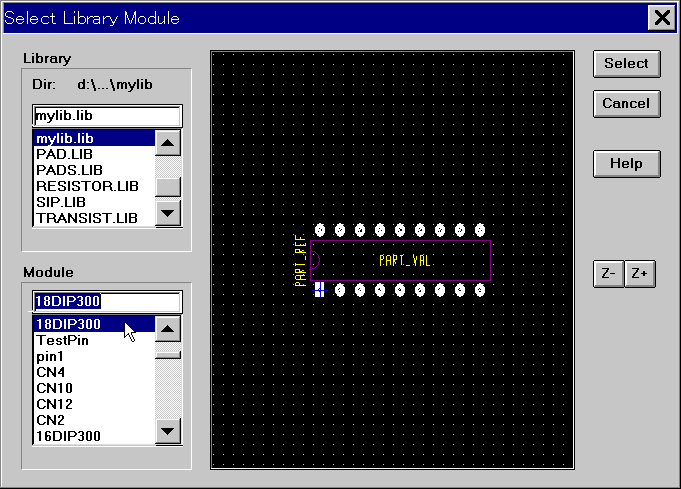Select the 16DIP300 module
Viewport: 681px width, 489px height.
coord(94,436)
